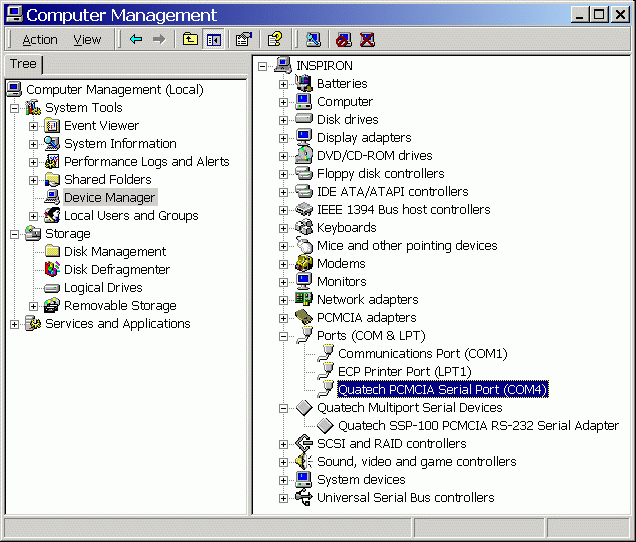Click the Quatech Multiport Serial Devices diamond icon
The image size is (636, 542).
(x=304, y=408)
